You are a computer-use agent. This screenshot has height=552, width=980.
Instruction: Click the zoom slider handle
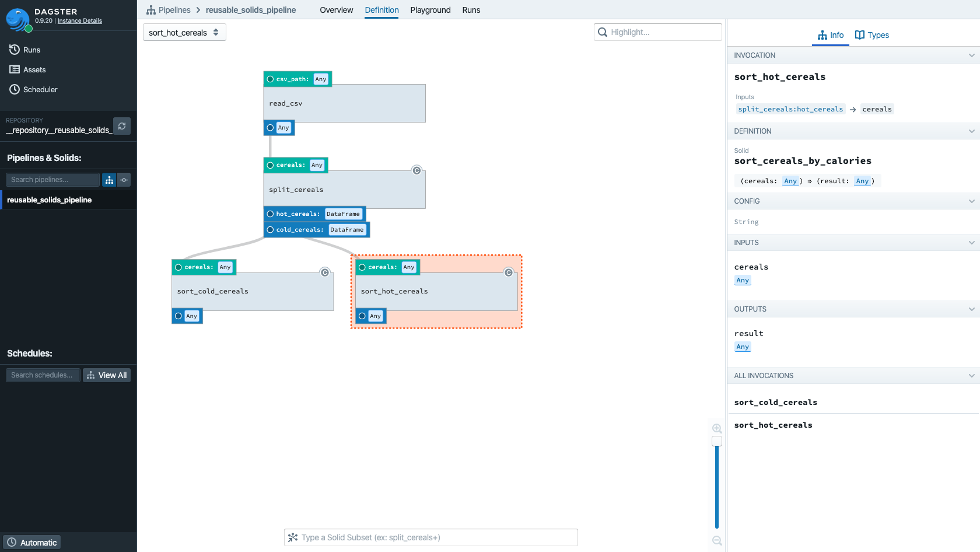coord(717,441)
